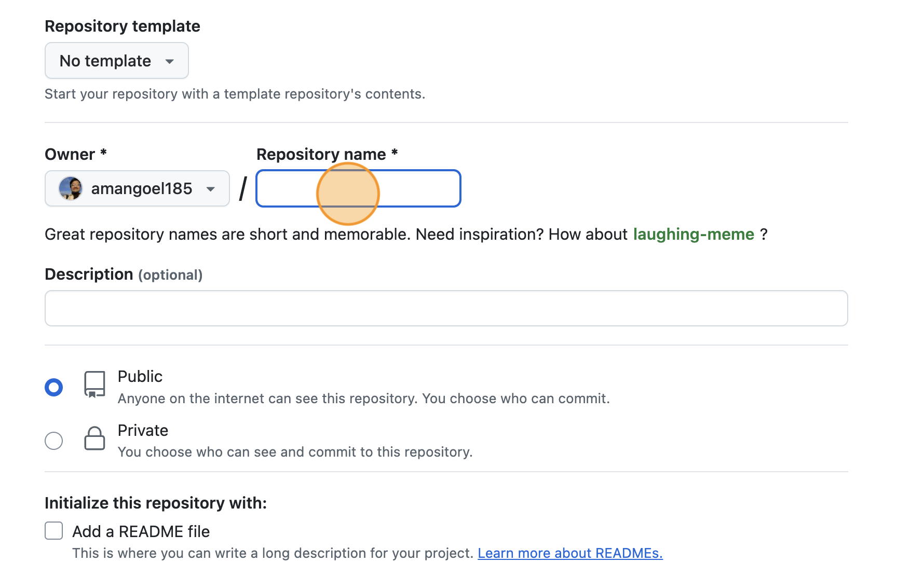Click Initialize this repository with heading
This screenshot has height=576, width=924.
[x=156, y=502]
